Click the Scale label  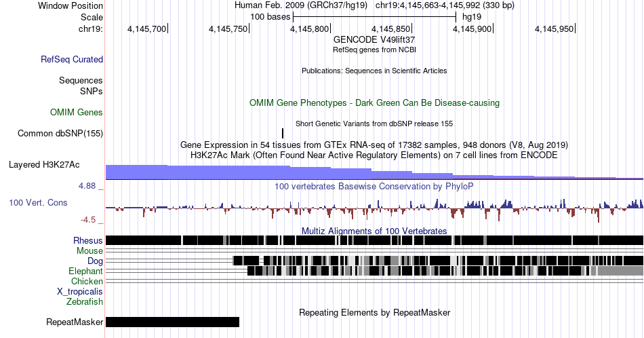[92, 17]
